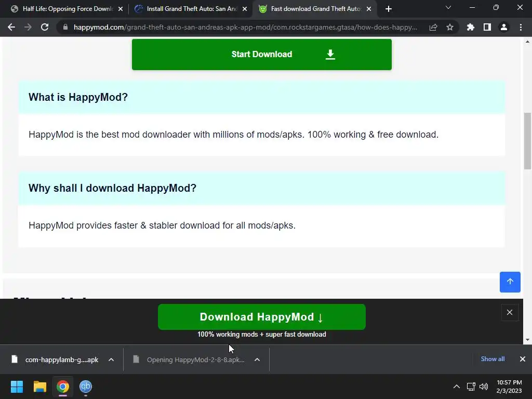Click the scrollbar down arrow
532x399 pixels.
tap(527, 340)
